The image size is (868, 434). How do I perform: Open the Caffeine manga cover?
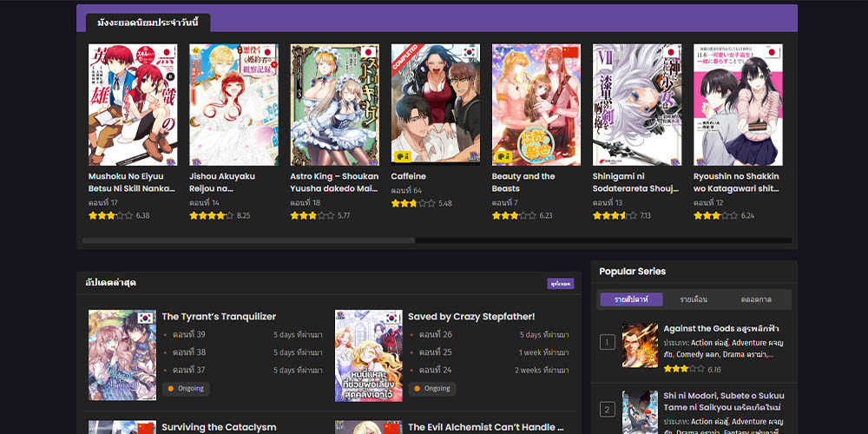[436, 105]
